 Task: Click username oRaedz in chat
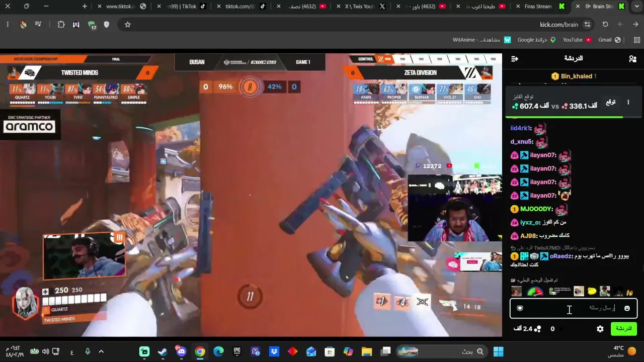point(560,256)
